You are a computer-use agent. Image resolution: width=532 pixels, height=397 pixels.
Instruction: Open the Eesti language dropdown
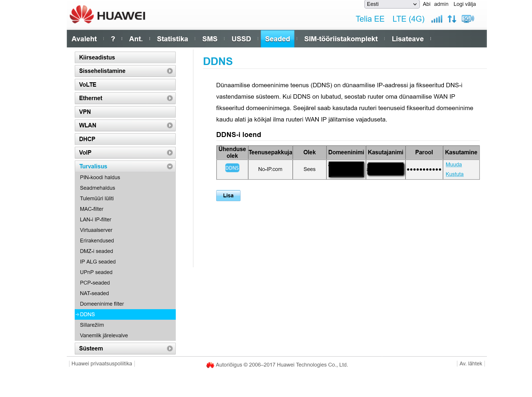click(x=391, y=4)
